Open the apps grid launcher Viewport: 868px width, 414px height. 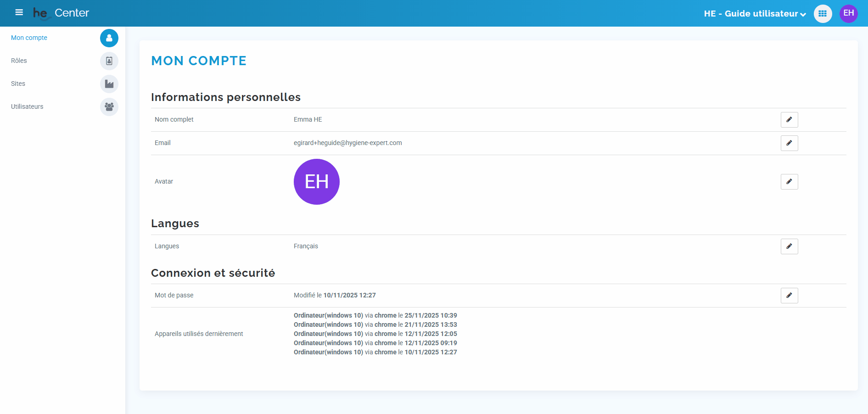pos(823,13)
